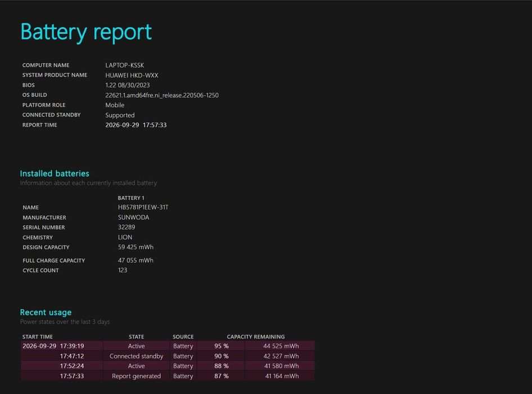The width and height of the screenshot is (532, 394).
Task: Click the "OS BUILD" label
Action: 35,95
